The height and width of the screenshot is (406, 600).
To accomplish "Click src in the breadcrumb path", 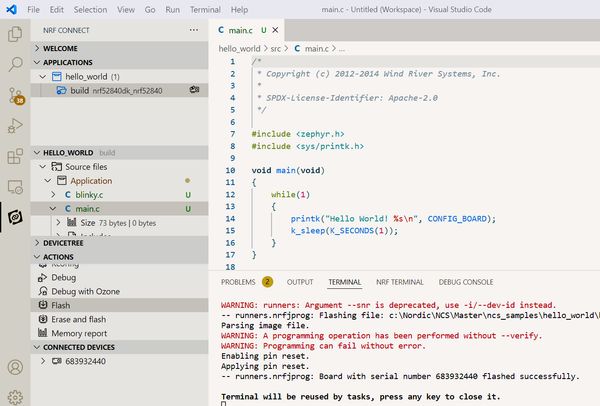I will [x=276, y=49].
